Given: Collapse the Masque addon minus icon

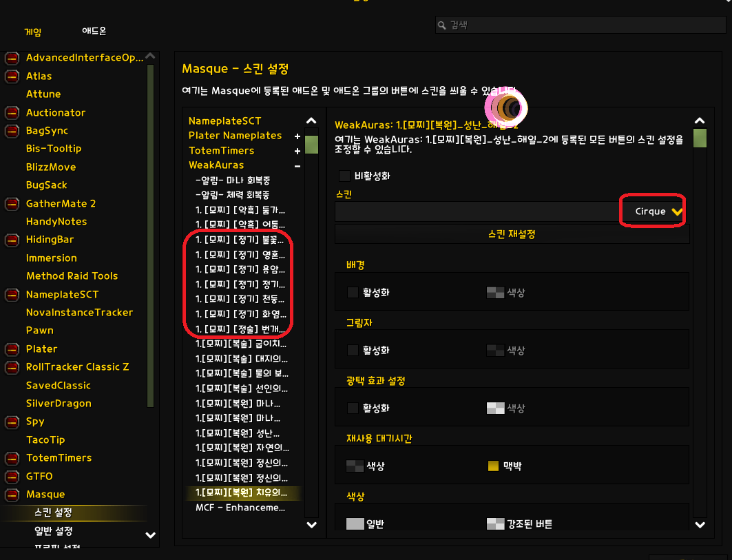Looking at the screenshot, I should [x=12, y=495].
